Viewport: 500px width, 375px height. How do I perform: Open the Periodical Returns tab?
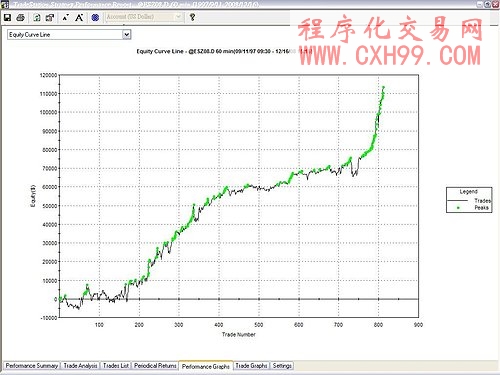point(155,366)
